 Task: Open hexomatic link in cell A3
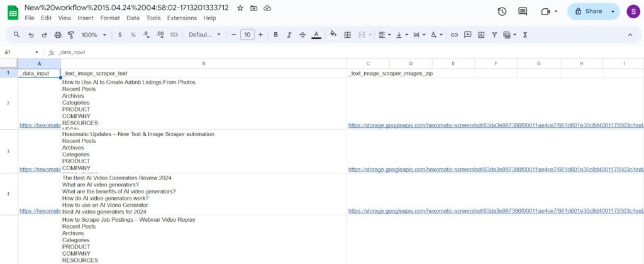[40, 169]
